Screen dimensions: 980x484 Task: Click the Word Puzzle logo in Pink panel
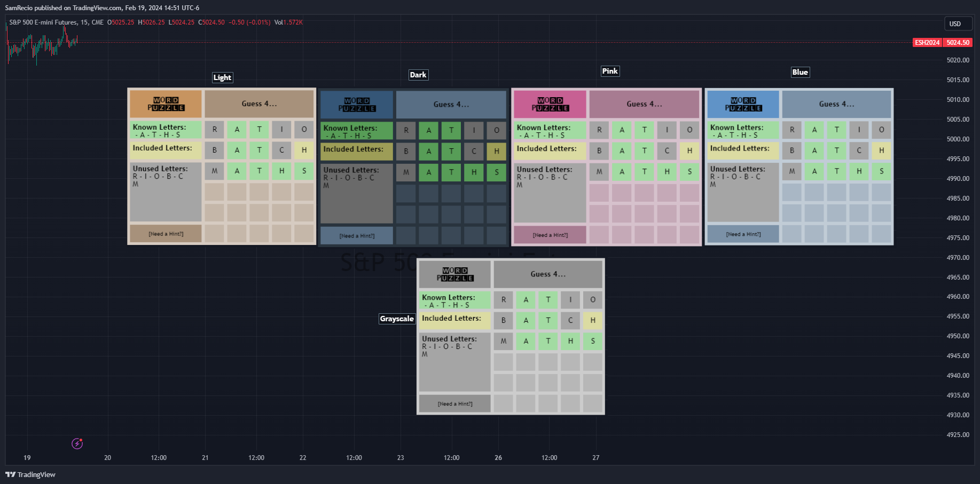tap(550, 104)
